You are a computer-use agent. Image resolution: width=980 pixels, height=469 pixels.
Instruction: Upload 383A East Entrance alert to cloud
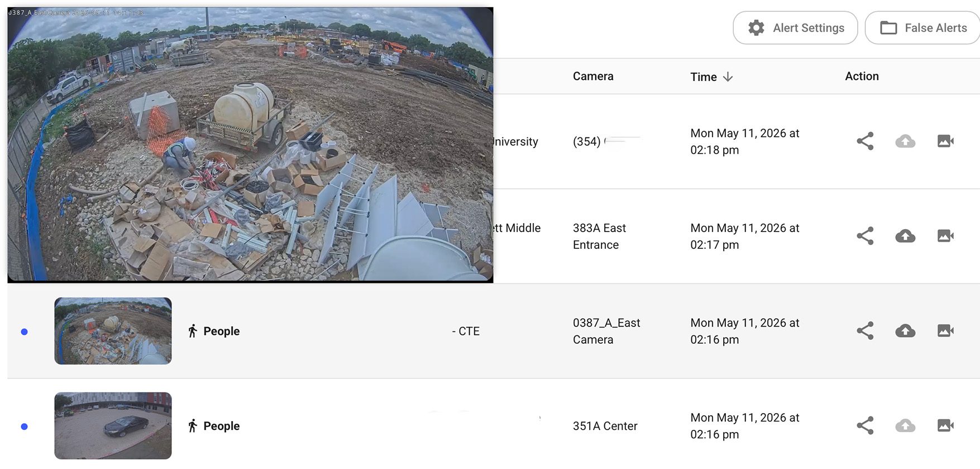[905, 236]
